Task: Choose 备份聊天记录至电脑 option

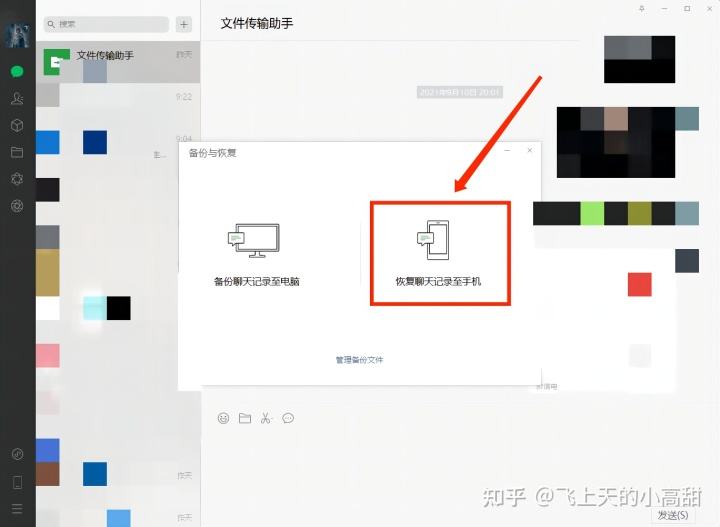Action: (x=257, y=254)
